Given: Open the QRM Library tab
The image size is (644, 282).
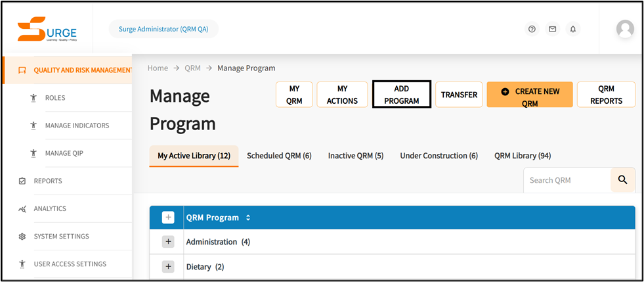Looking at the screenshot, I should 523,156.
